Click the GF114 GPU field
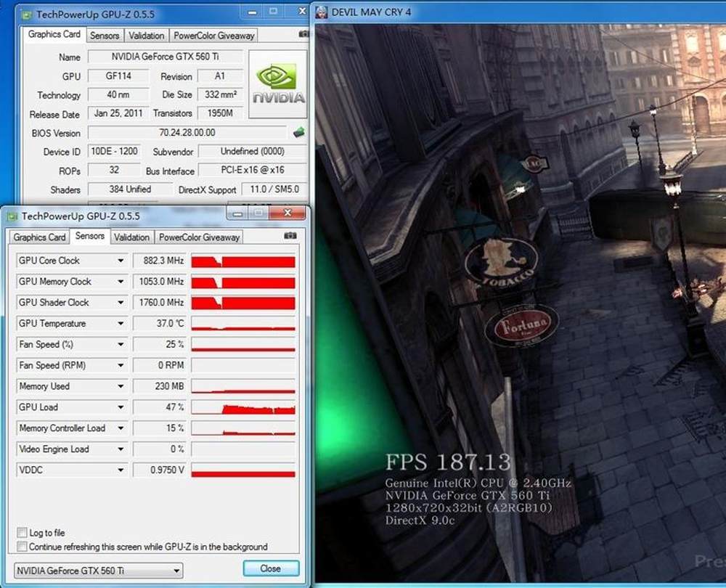 (x=118, y=76)
